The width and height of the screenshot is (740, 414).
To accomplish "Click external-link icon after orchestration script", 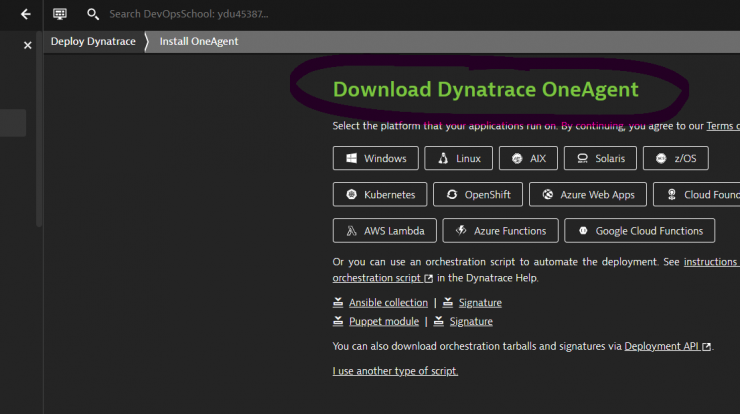I will point(429,279).
